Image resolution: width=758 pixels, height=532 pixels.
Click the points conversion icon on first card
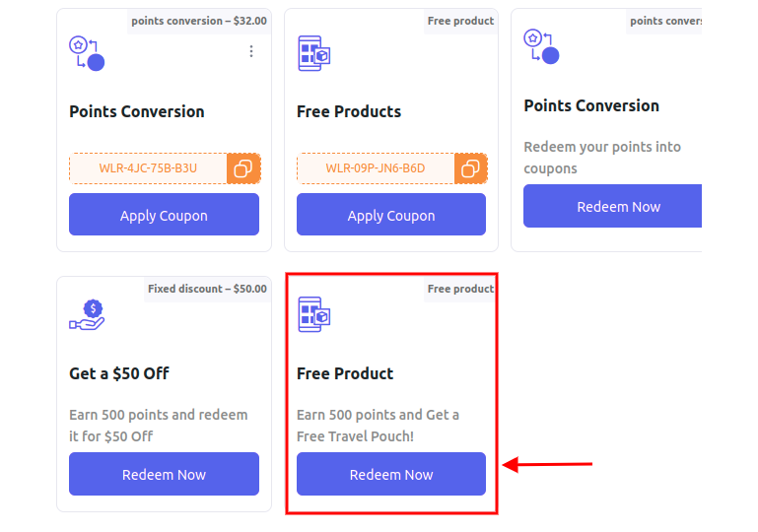(87, 53)
